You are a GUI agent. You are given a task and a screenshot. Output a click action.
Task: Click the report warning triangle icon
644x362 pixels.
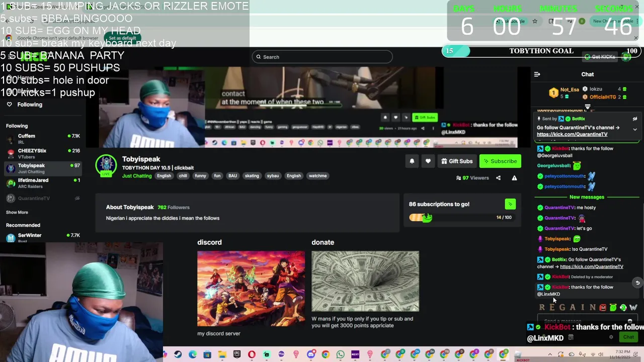click(514, 178)
